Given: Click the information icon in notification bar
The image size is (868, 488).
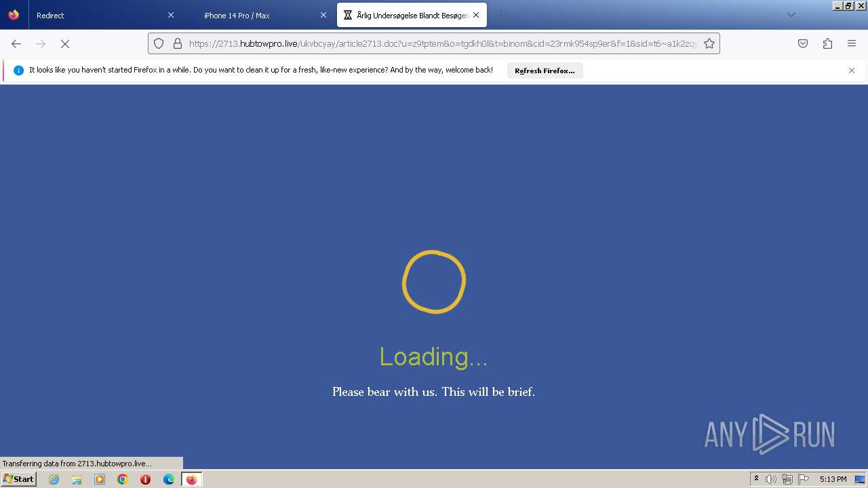Looking at the screenshot, I should tap(18, 70).
